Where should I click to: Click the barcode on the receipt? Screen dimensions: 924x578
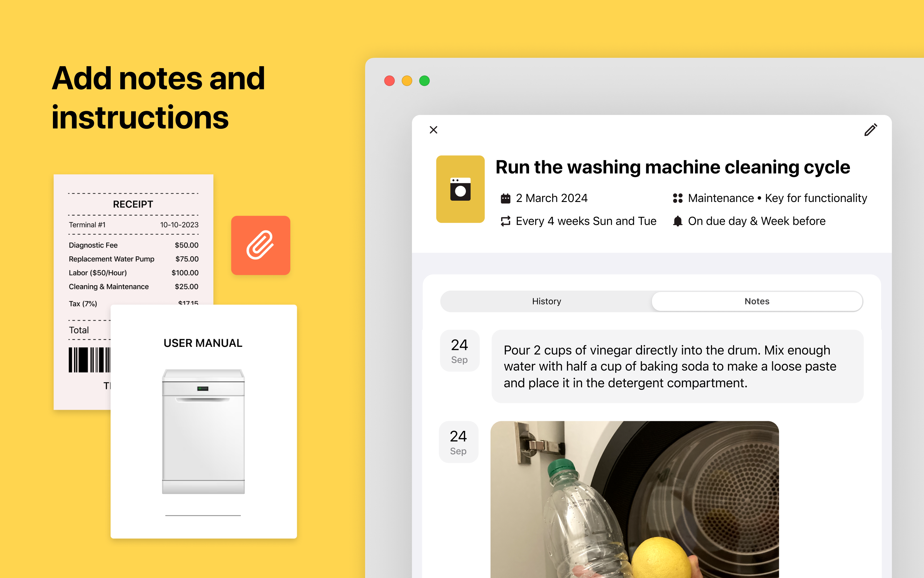click(x=90, y=360)
